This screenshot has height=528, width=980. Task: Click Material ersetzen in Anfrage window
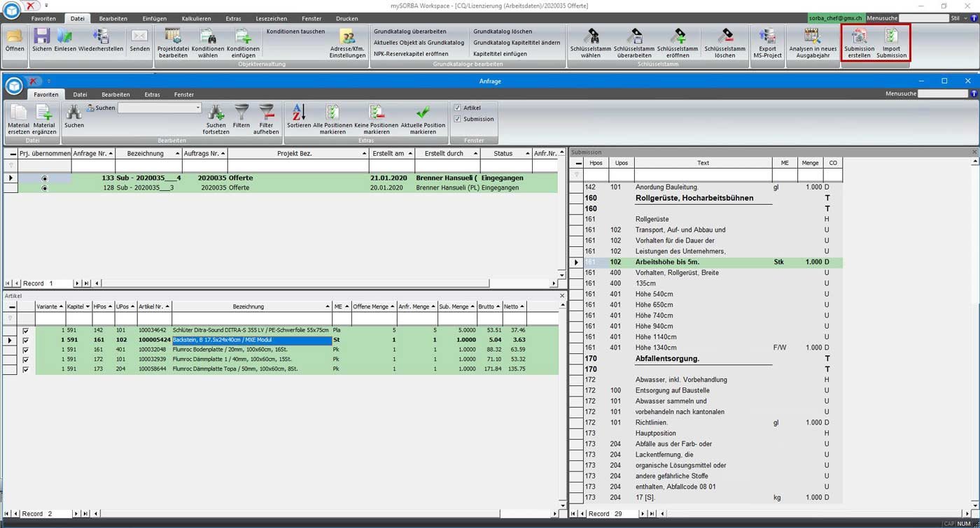coord(19,119)
